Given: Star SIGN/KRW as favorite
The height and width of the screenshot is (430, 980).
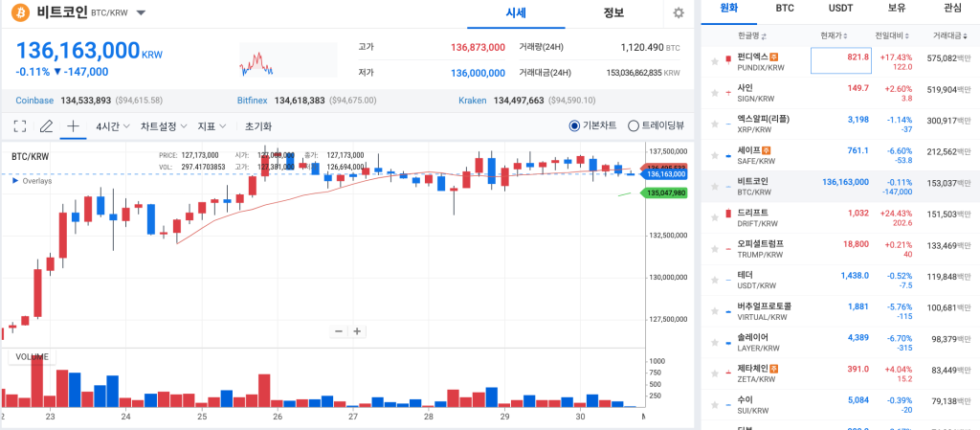Looking at the screenshot, I should coord(714,93).
